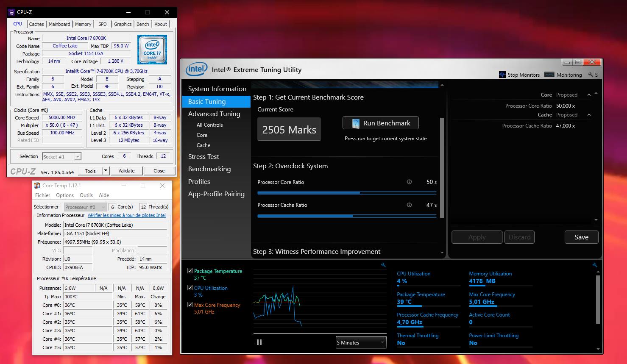Click the Processor Core Ratio info icon
The image size is (627, 364).
click(x=409, y=182)
